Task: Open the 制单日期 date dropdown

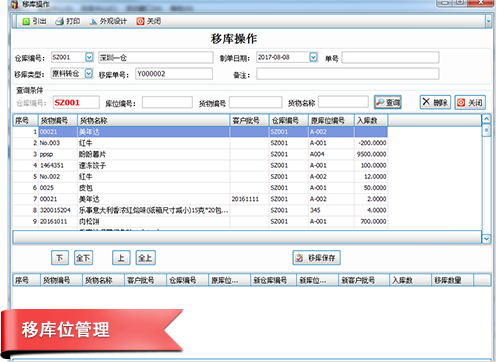Action: 313,57
